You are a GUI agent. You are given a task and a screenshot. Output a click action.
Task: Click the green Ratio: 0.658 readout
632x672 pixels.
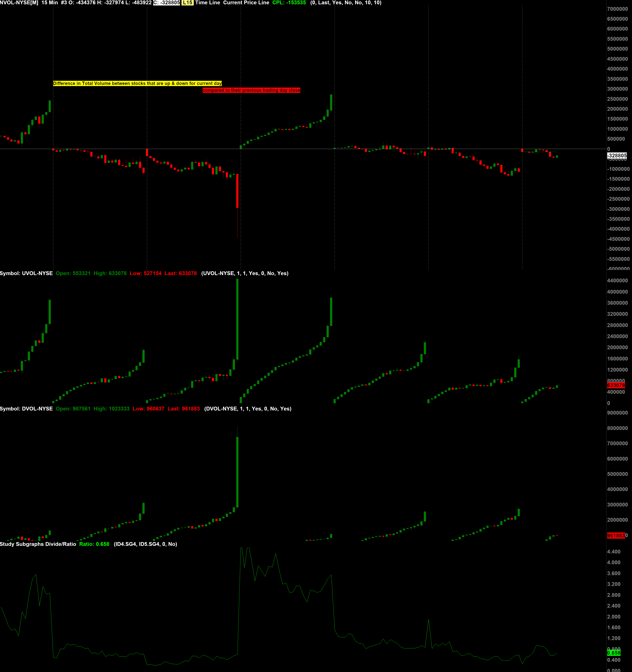[94, 544]
